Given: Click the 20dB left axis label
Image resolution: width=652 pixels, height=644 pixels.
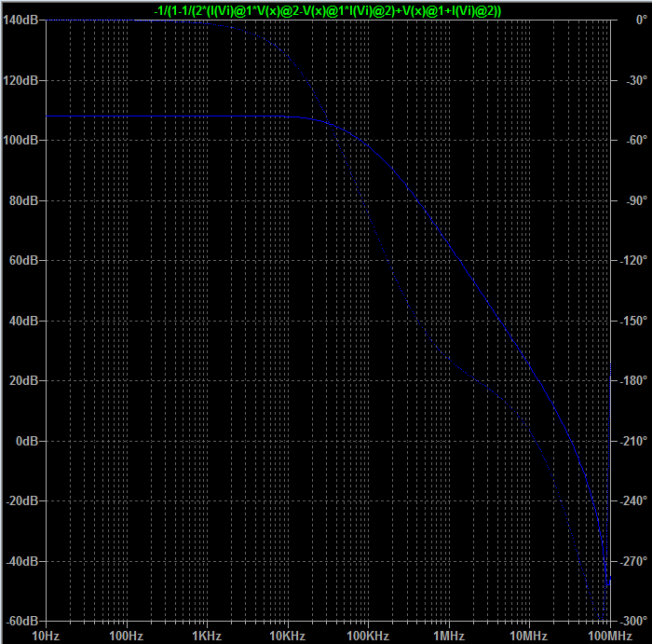Looking at the screenshot, I should tap(23, 380).
